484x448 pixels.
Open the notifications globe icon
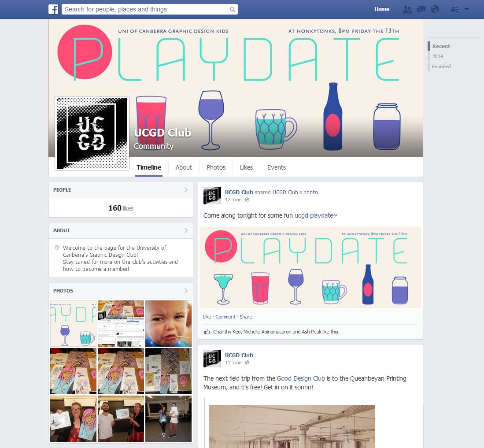coord(435,10)
